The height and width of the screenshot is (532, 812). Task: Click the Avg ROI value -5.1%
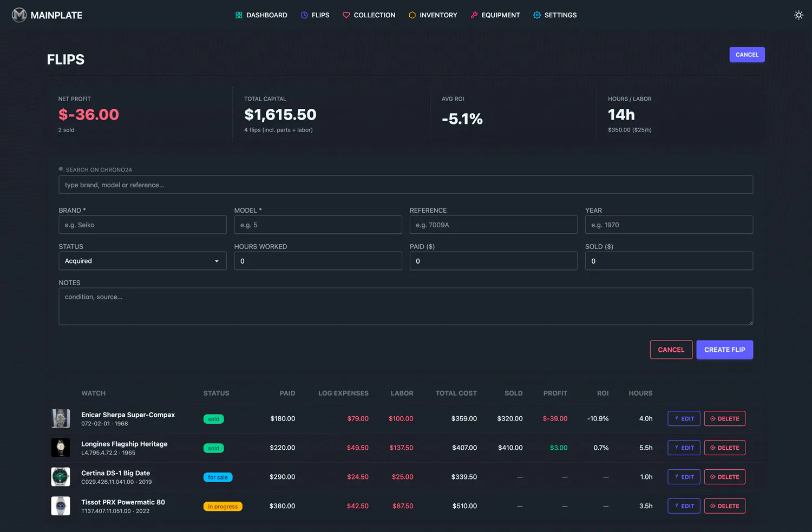point(462,119)
